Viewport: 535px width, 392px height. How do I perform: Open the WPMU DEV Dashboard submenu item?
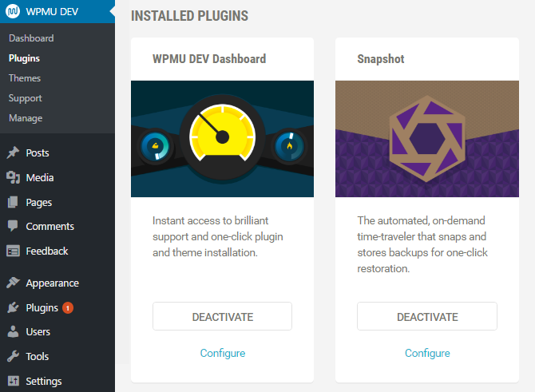(x=31, y=38)
